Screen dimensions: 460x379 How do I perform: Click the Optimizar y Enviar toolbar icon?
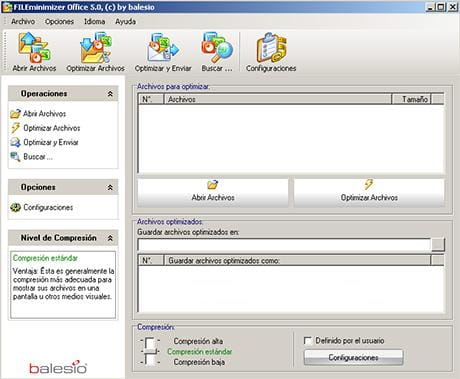tap(163, 48)
